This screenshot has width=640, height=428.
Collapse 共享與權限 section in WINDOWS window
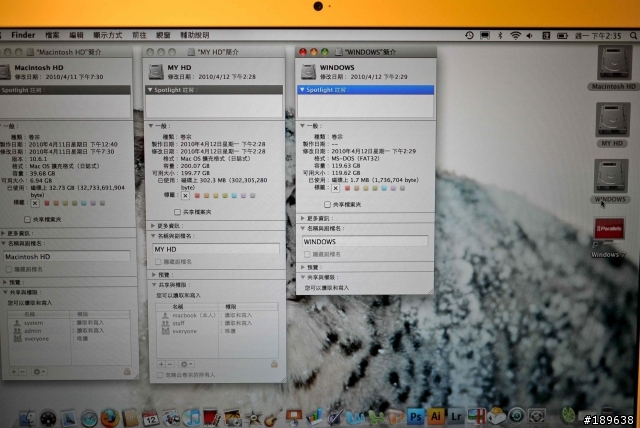[x=302, y=277]
